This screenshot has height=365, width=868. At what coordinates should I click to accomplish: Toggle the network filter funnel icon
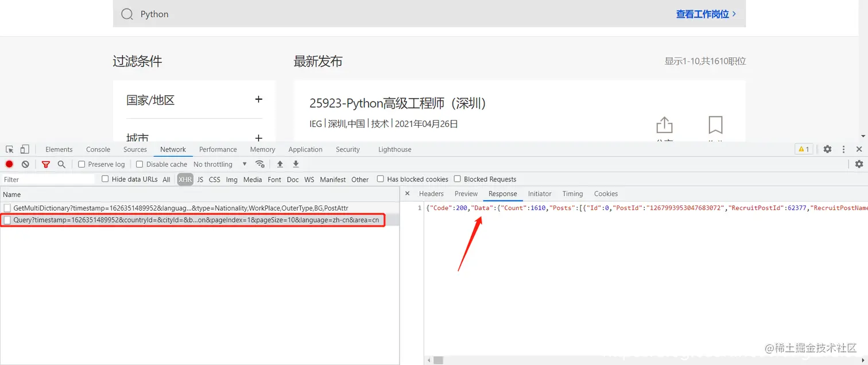(46, 164)
